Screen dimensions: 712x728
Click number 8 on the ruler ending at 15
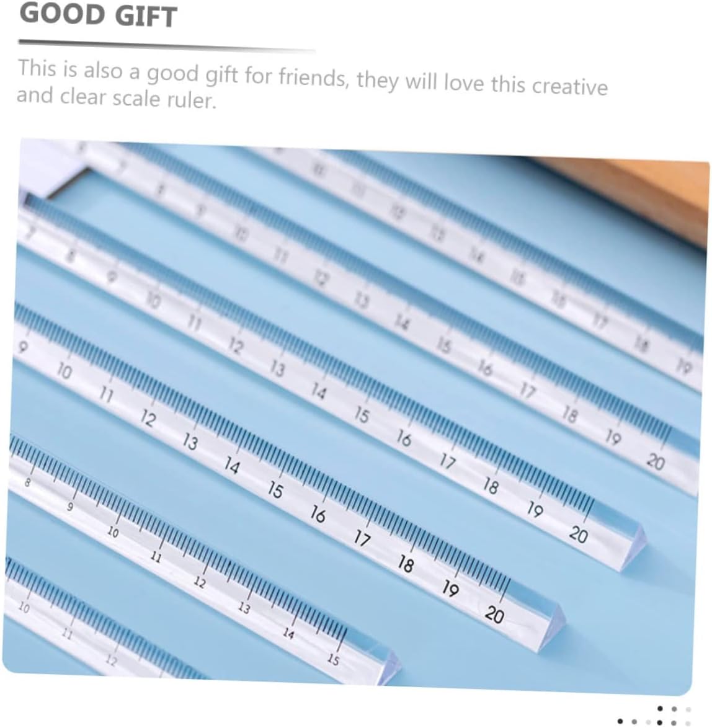pyautogui.click(x=27, y=482)
